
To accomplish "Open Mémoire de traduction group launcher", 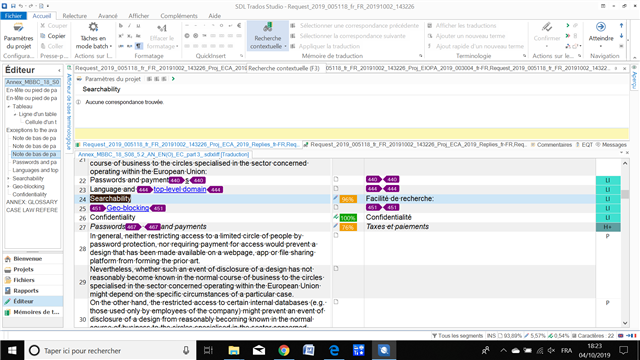I will (420, 56).
